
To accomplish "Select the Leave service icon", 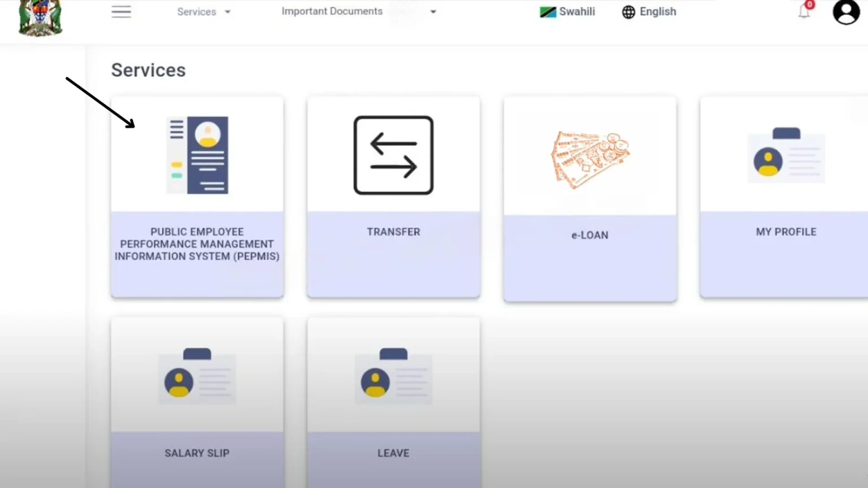I will click(393, 377).
